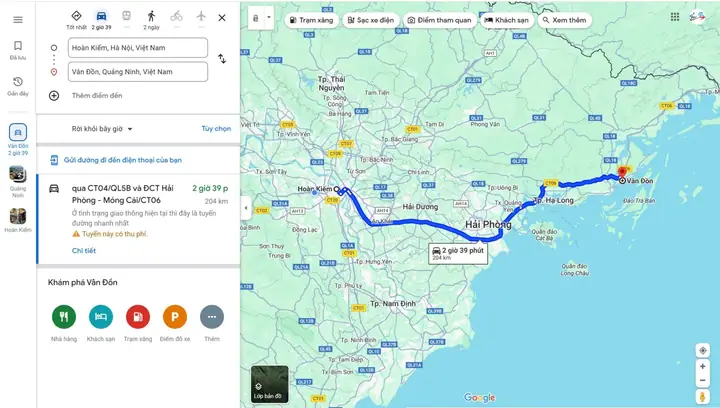Click the Nhà hàng restaurants icon
Image resolution: width=720 pixels, height=408 pixels.
(64, 317)
